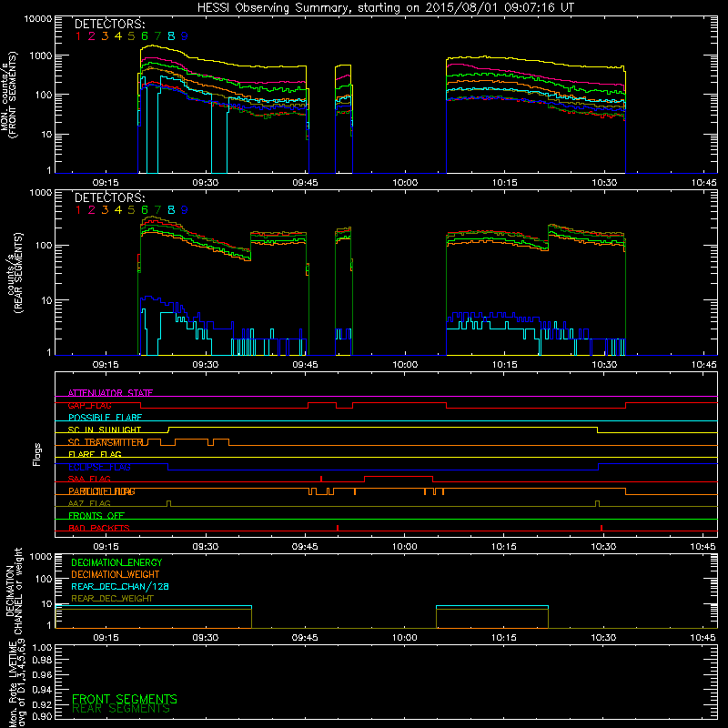Click 10:30 time label under Flags panel
728x728 pixels.
pos(603,547)
